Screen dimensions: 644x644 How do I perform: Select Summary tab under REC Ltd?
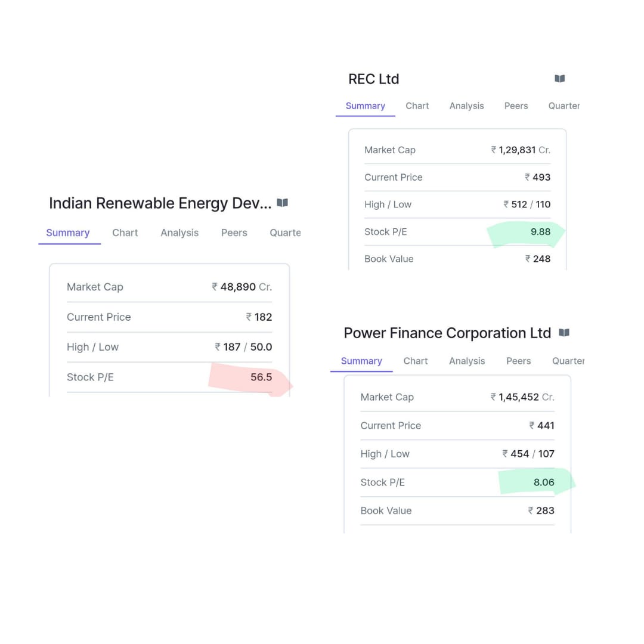(x=365, y=106)
